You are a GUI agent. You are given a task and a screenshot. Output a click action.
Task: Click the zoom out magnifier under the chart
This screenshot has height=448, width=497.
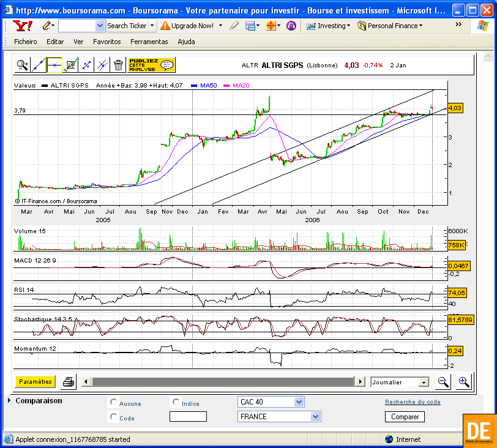(443, 382)
